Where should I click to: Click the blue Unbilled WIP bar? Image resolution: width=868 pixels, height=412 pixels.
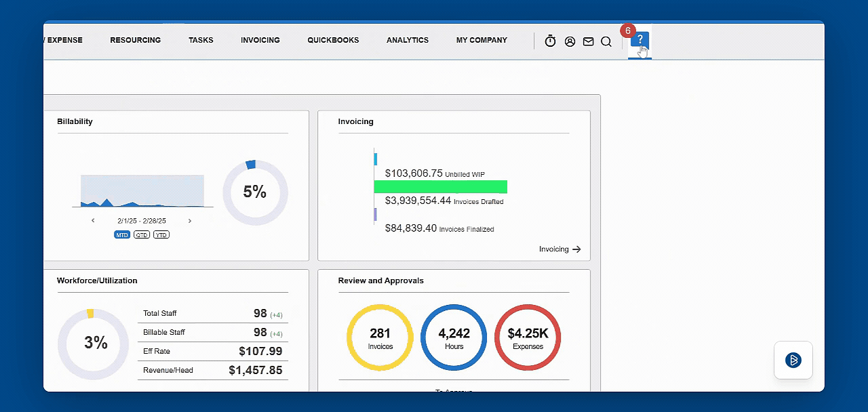click(376, 159)
